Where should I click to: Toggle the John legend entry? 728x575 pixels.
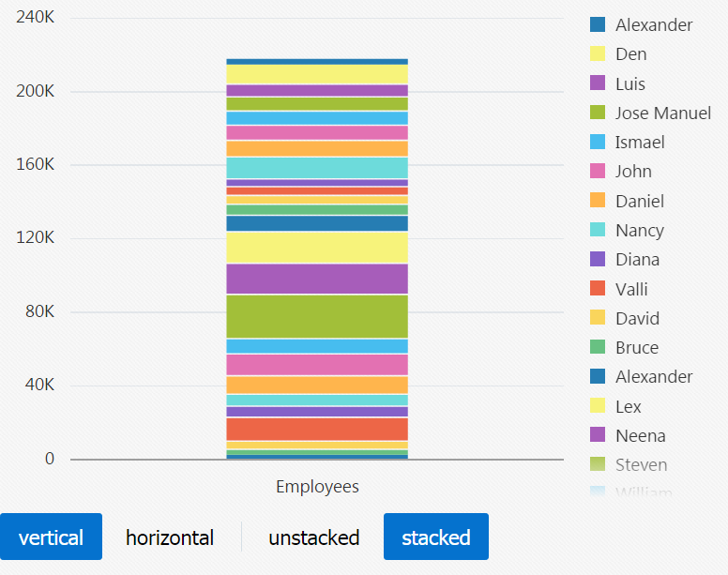point(633,172)
